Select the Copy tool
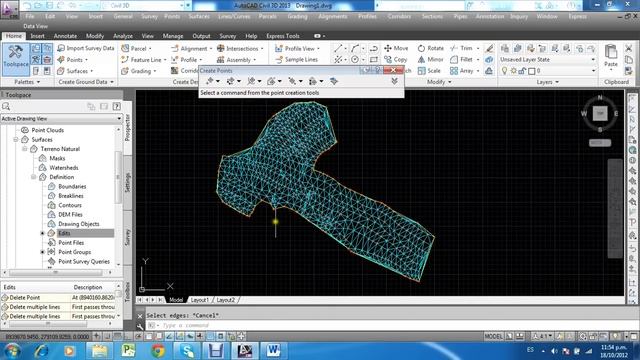This screenshot has height=360, width=640. (396, 60)
